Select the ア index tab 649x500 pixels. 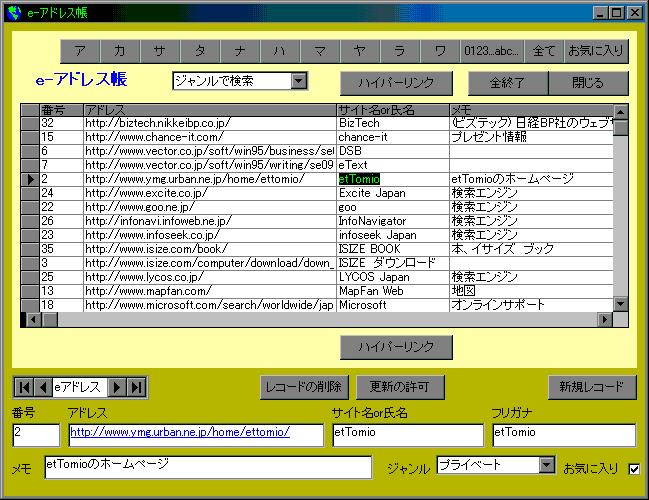tap(80, 50)
